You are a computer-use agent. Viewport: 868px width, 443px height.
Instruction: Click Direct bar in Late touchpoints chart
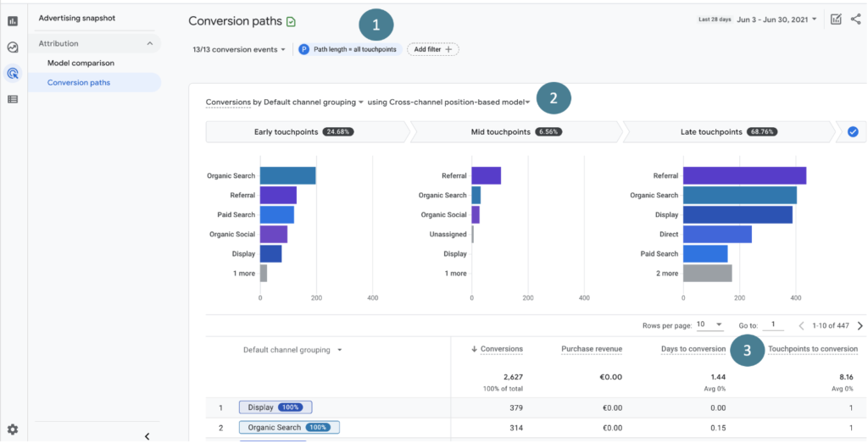(717, 234)
